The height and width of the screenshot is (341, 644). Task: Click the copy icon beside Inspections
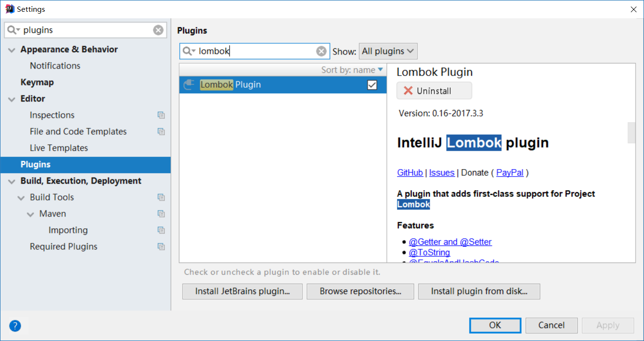[x=161, y=115]
